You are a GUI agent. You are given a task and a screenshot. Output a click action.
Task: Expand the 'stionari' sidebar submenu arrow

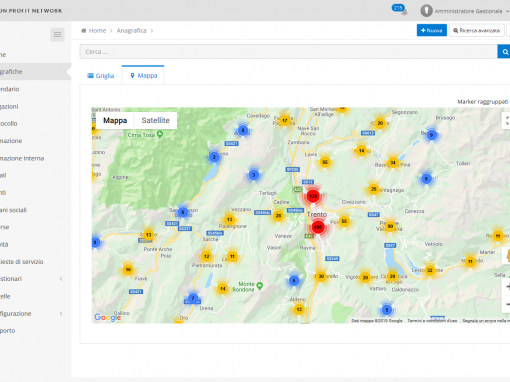pos(61,279)
